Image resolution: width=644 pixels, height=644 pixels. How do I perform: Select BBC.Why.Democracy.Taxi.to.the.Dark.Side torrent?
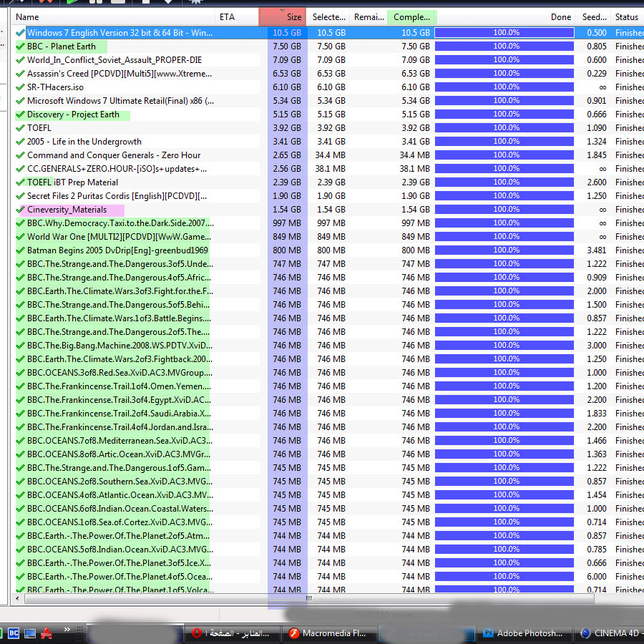coord(120,223)
